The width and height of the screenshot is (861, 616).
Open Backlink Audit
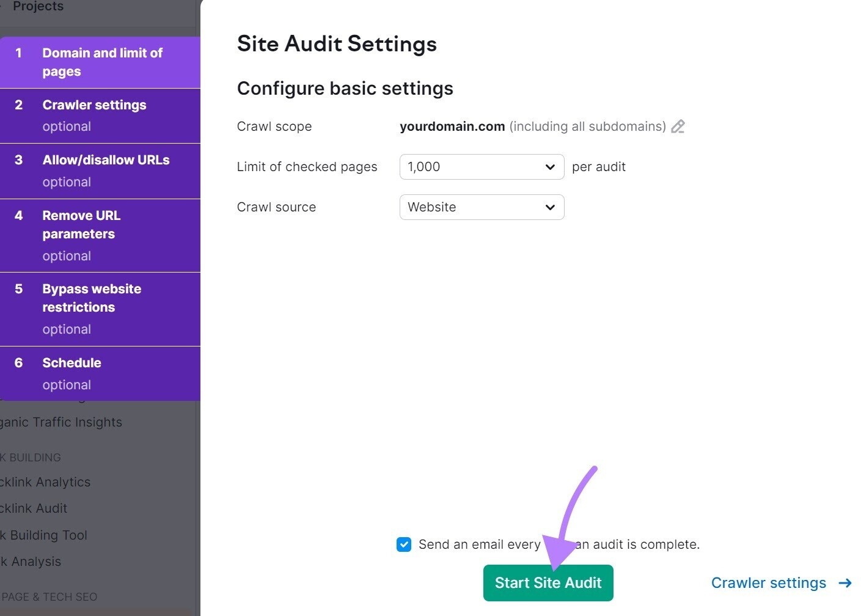(x=33, y=508)
